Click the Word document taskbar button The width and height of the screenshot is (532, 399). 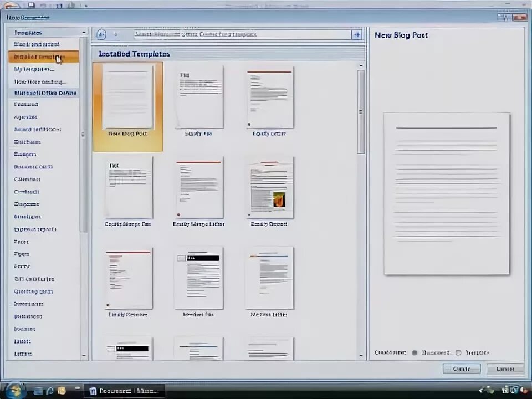click(125, 391)
